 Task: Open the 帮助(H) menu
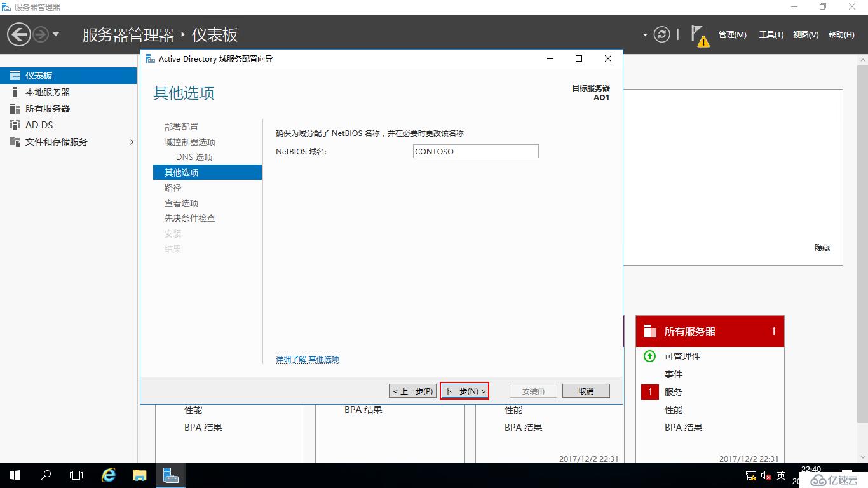(841, 35)
